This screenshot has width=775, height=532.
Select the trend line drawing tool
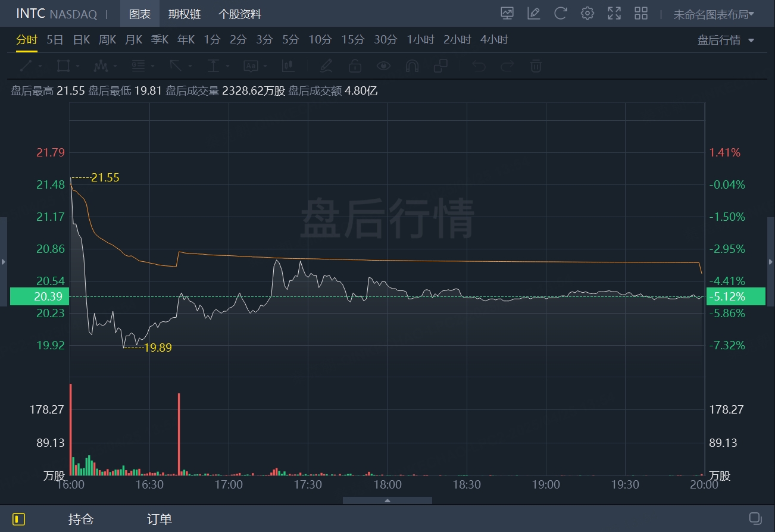click(26, 65)
